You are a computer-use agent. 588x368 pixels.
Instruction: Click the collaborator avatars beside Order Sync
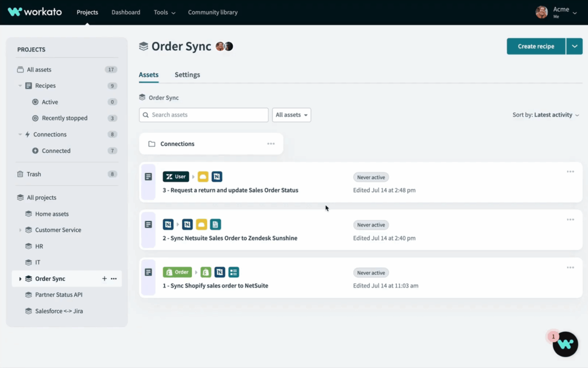[225, 46]
